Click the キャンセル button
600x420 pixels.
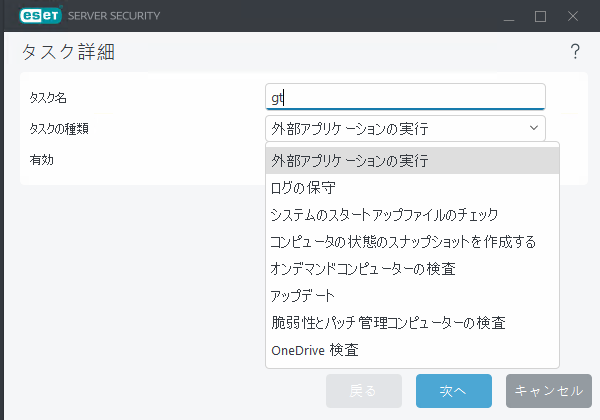[x=549, y=391]
